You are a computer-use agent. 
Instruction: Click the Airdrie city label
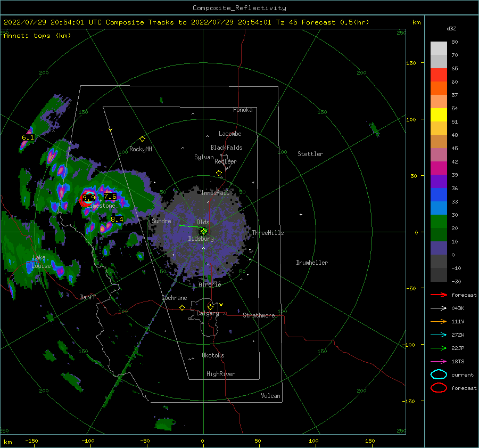point(210,284)
